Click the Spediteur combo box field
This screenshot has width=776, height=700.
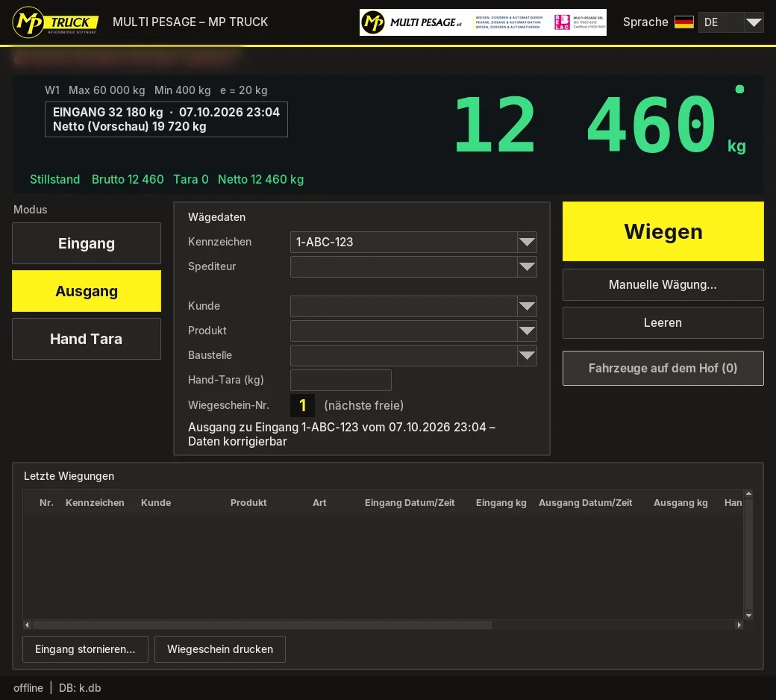pos(404,267)
